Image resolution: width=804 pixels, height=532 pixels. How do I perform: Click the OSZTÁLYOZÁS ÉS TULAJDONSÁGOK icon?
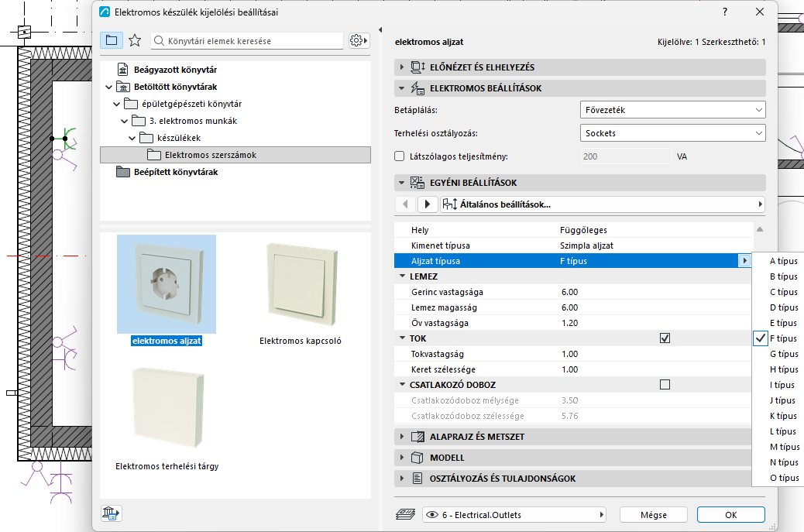pyautogui.click(x=418, y=479)
